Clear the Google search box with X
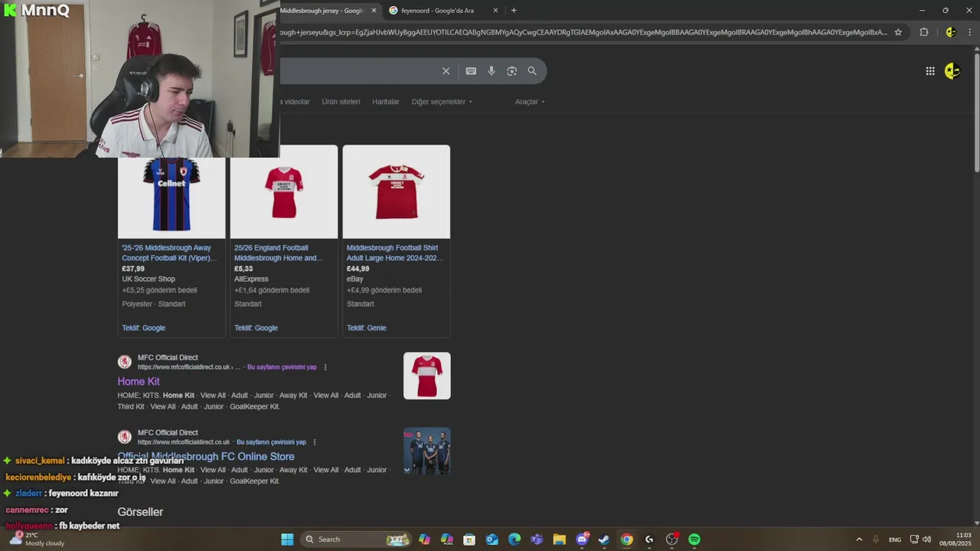The width and height of the screenshot is (980, 551). pos(446,71)
